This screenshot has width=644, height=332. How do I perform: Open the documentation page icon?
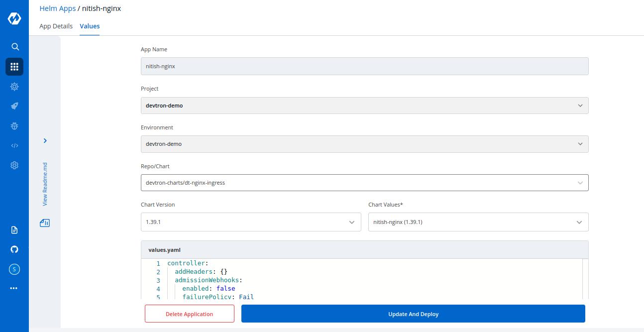(14, 230)
